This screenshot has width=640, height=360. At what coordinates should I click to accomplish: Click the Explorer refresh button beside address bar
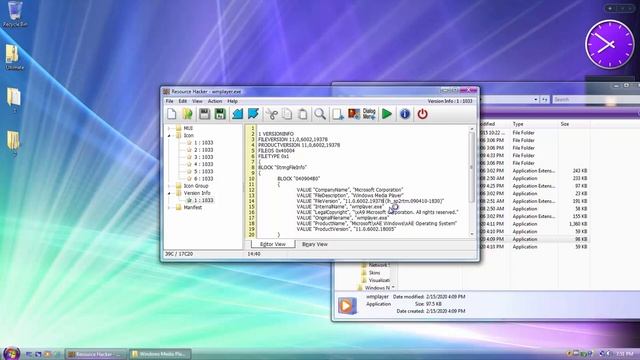click(544, 99)
